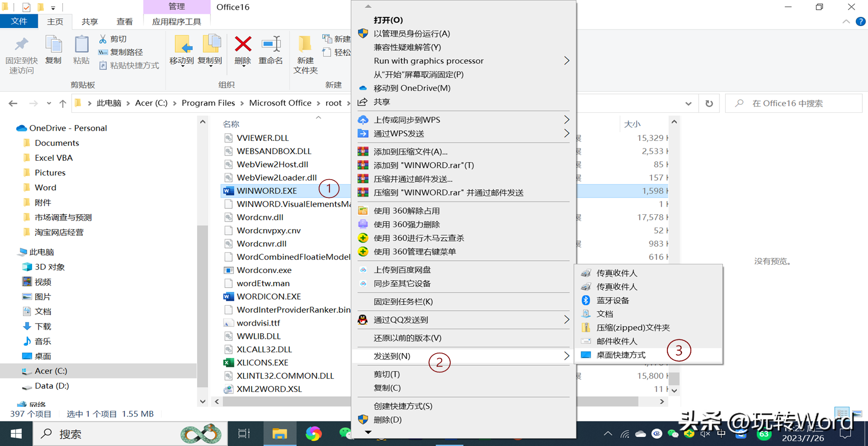The height and width of the screenshot is (446, 868).
Task: Click the 大小 column header
Action: click(632, 124)
